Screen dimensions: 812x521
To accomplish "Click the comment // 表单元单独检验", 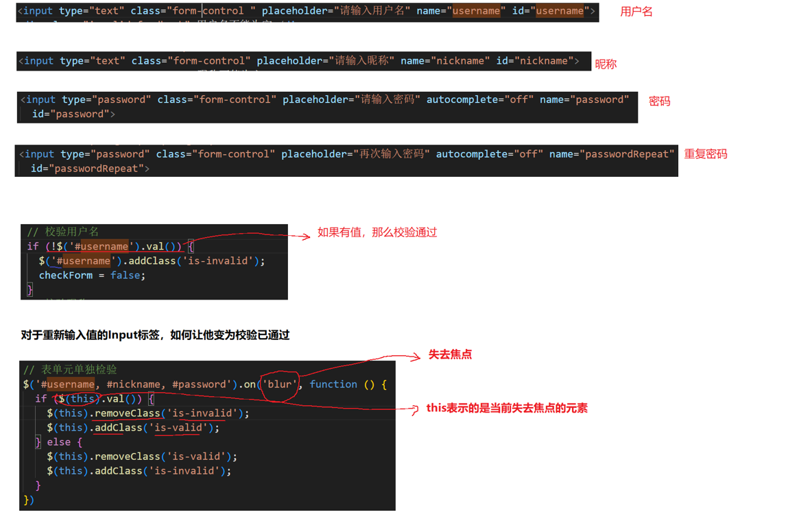I will point(71,369).
